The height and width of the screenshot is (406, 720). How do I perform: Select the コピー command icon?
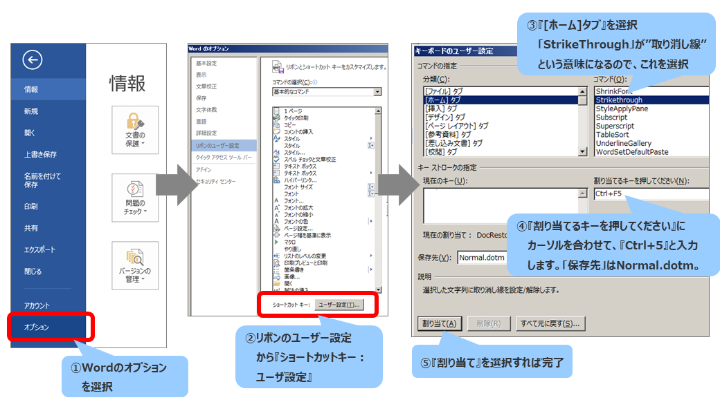(276, 125)
